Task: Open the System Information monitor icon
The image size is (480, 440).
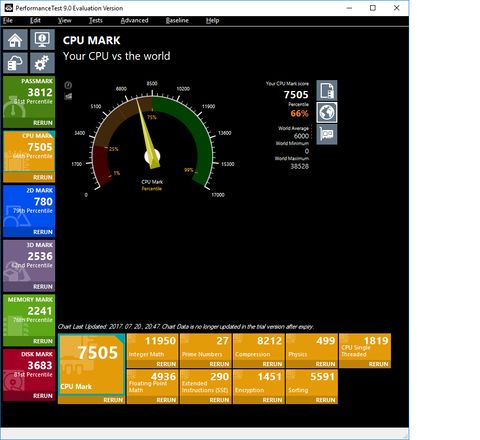Action: 42,40
